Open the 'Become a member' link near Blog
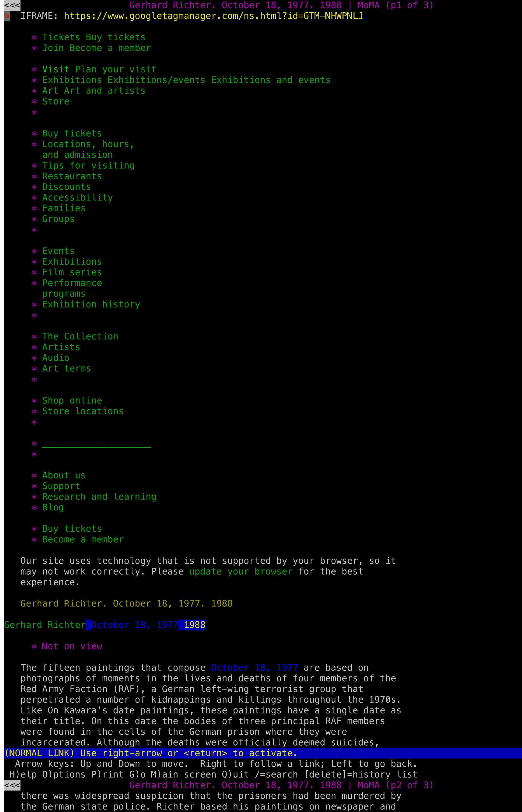 (x=83, y=539)
